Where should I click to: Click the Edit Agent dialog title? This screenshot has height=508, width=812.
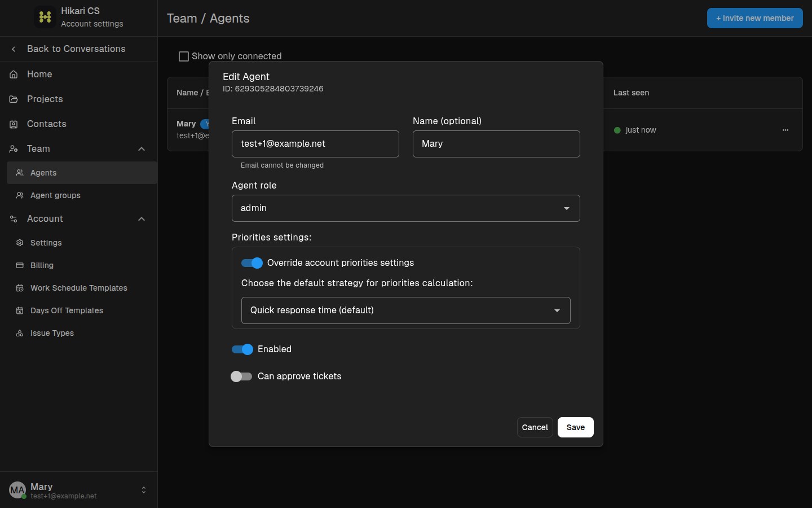(246, 77)
